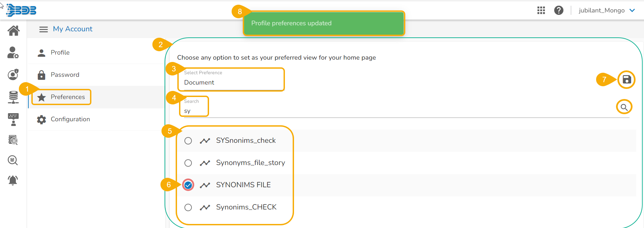Open the data server sidebar icon
Screen dimensions: 644x228
[x=13, y=97]
